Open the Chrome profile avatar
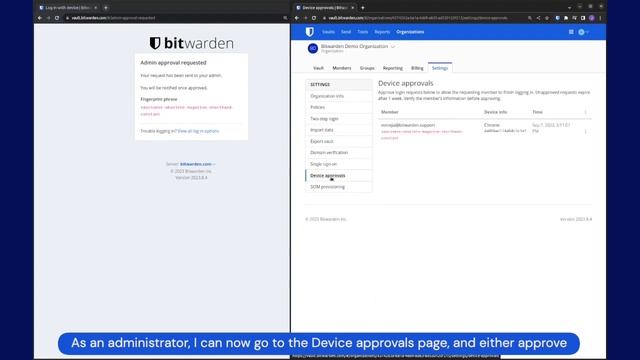The height and width of the screenshot is (360, 640). click(x=591, y=18)
